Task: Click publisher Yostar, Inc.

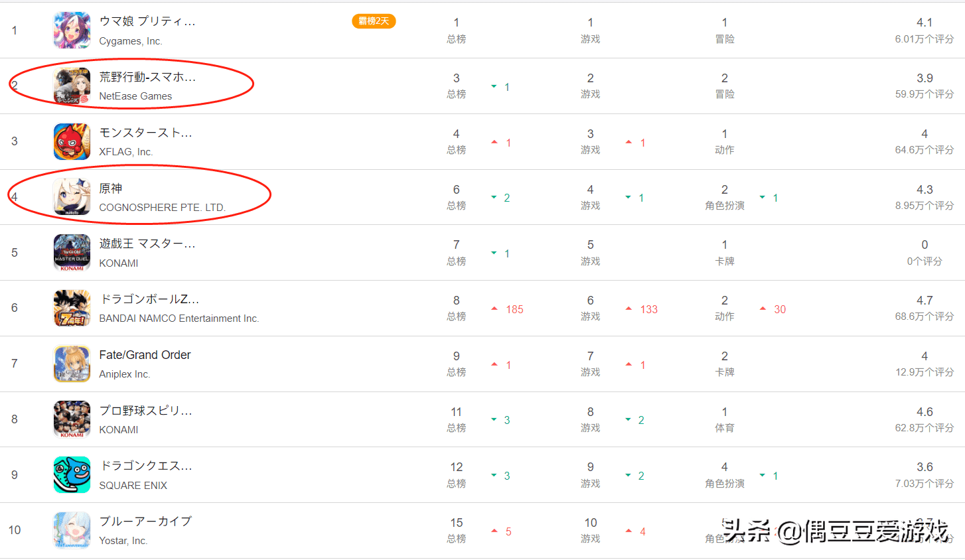Action: point(123,541)
